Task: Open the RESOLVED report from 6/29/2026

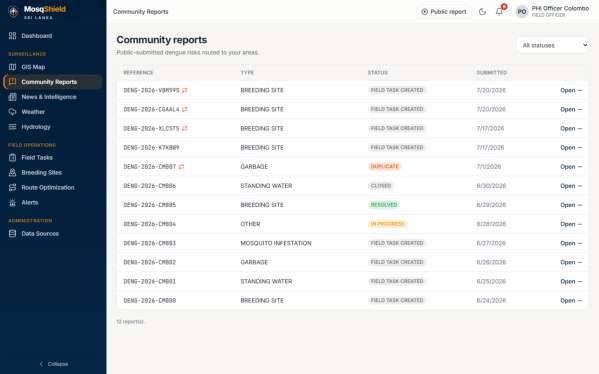Action: (571, 205)
